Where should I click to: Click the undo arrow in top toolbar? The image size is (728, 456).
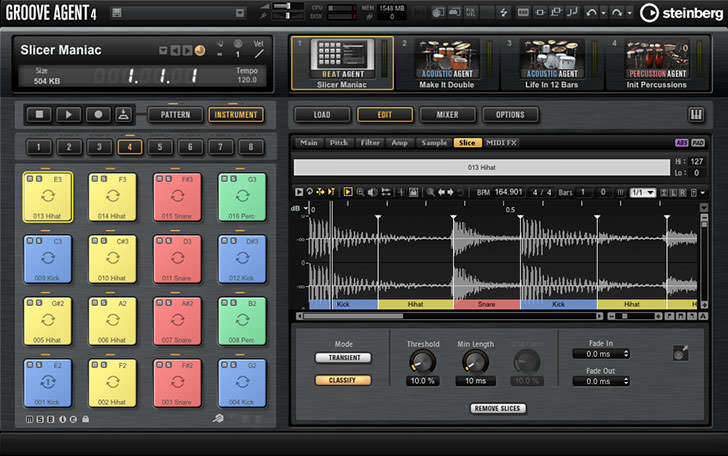click(591, 13)
